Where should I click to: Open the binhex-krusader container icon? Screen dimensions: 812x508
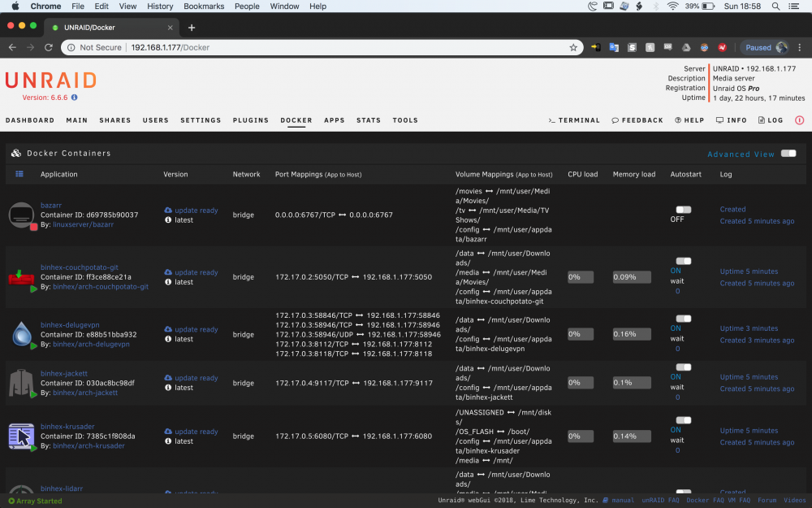coord(21,436)
